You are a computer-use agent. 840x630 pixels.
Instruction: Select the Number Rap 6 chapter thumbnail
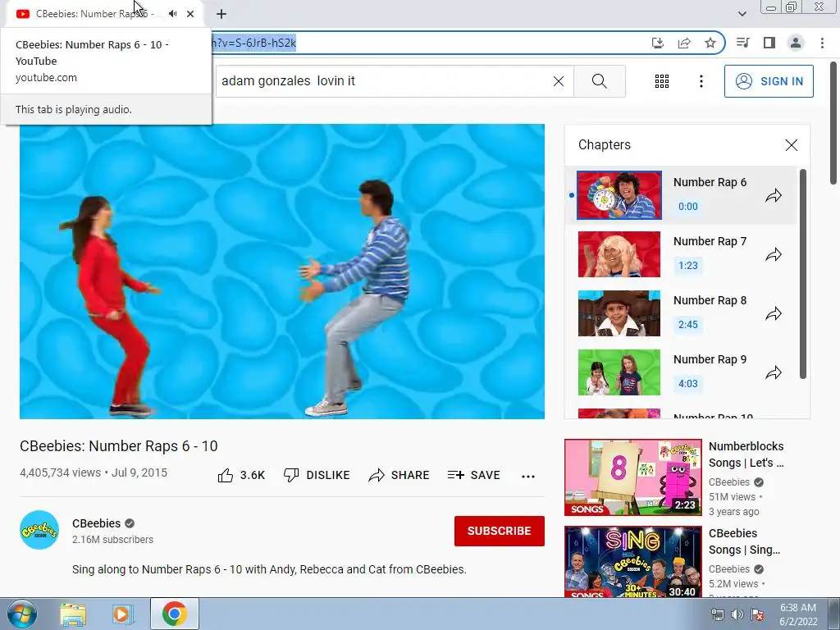[619, 195]
